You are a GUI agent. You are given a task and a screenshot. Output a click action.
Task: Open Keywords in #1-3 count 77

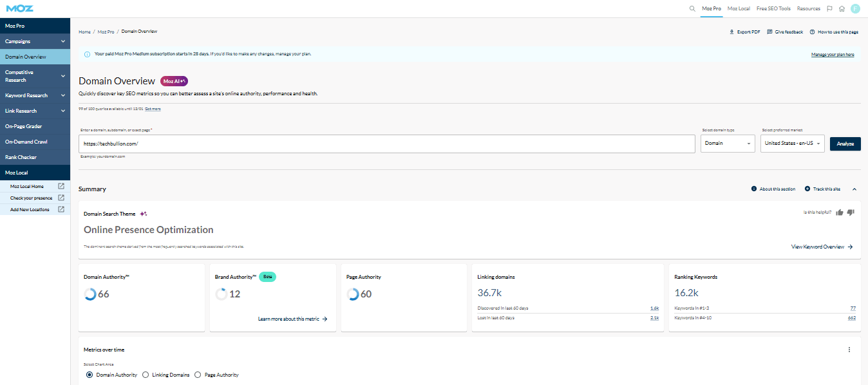coord(853,308)
